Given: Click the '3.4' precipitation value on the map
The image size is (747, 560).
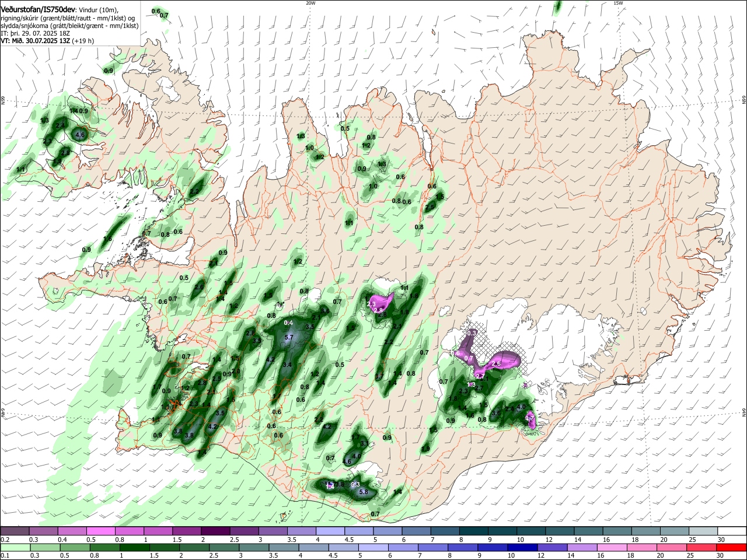Looking at the screenshot, I should pos(287,365).
